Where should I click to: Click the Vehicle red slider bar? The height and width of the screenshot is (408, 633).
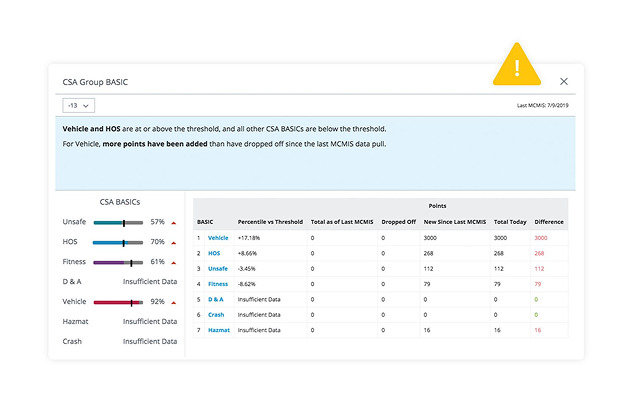tap(118, 302)
